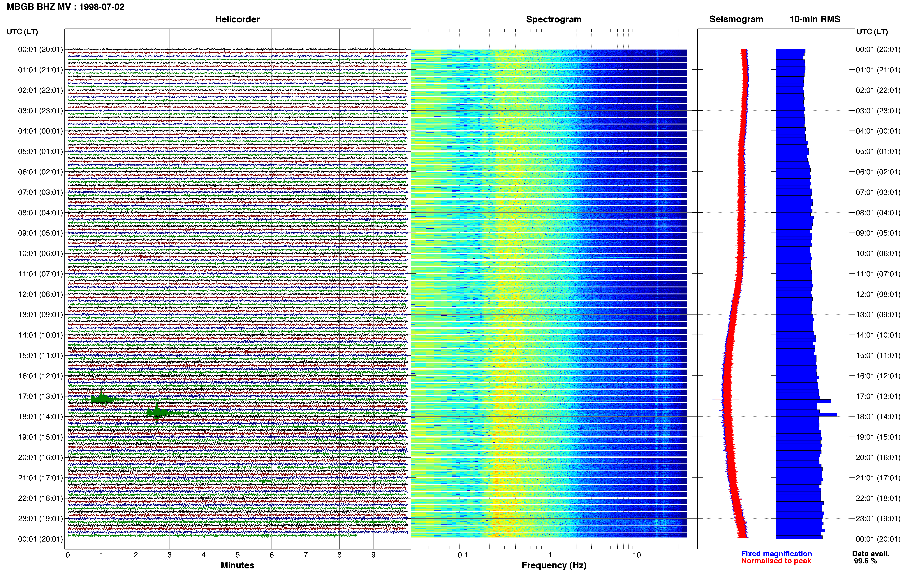Click left time label 09:01 (05:01)

[x=40, y=233]
